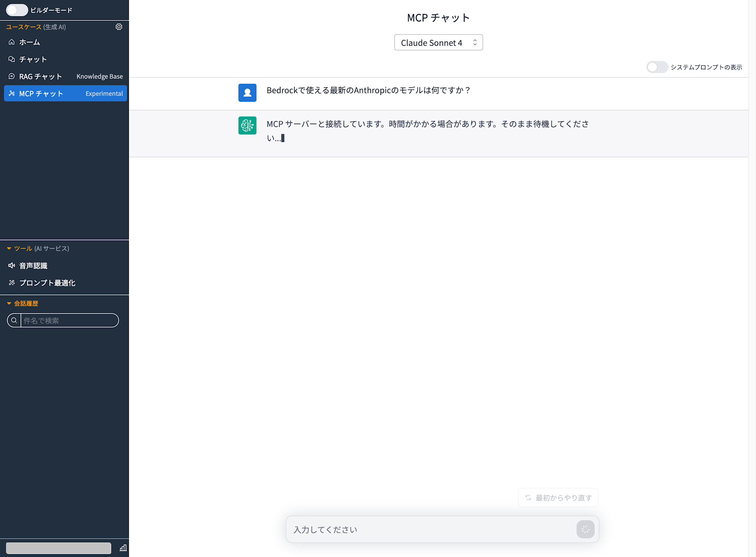
Task: Click the MCP サーバーと接続しています status message
Action: pos(428,131)
